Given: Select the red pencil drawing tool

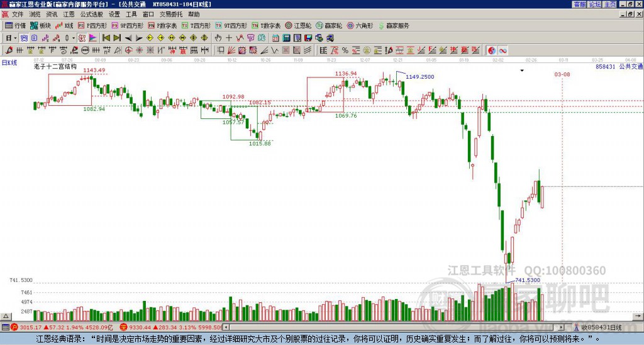Looking at the screenshot, I should [x=9, y=50].
